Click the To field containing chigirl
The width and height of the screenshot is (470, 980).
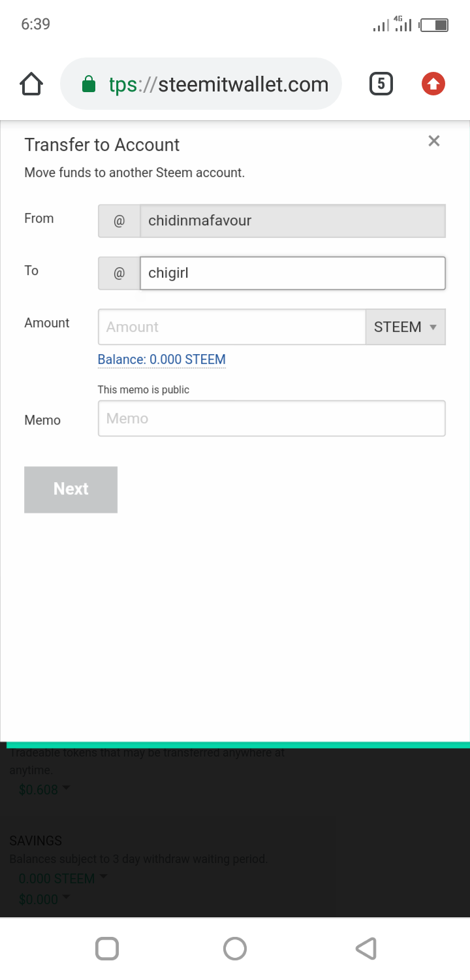[x=292, y=273]
